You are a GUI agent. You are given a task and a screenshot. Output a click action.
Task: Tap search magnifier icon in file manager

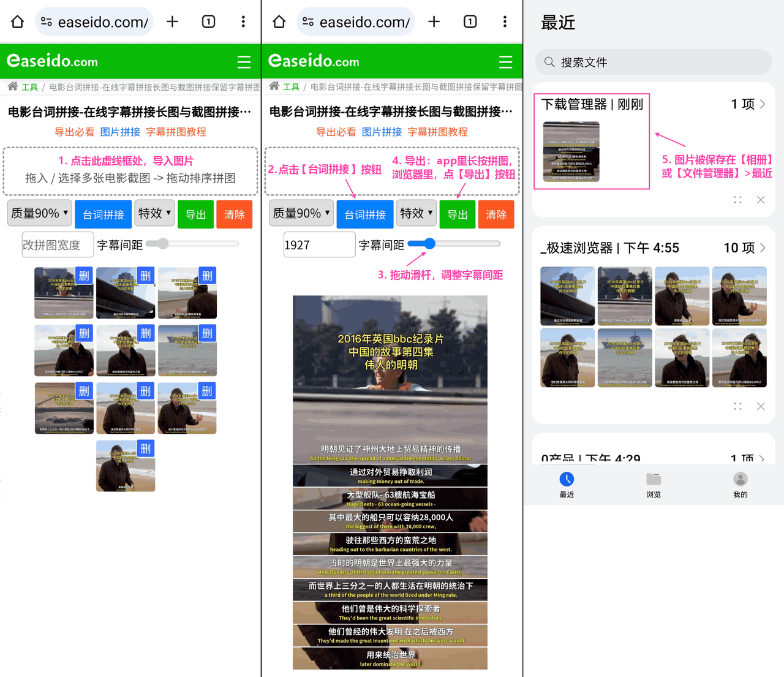click(549, 62)
